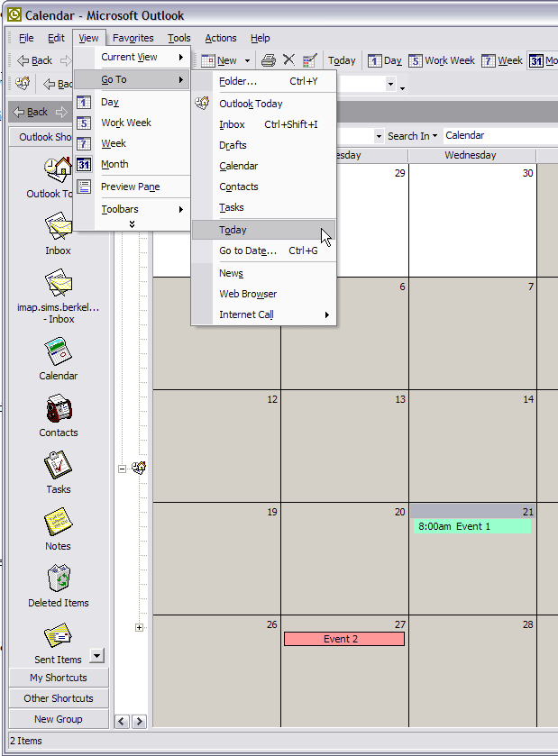The image size is (558, 756).
Task: Select the Event 2 appointment
Action: [344, 640]
